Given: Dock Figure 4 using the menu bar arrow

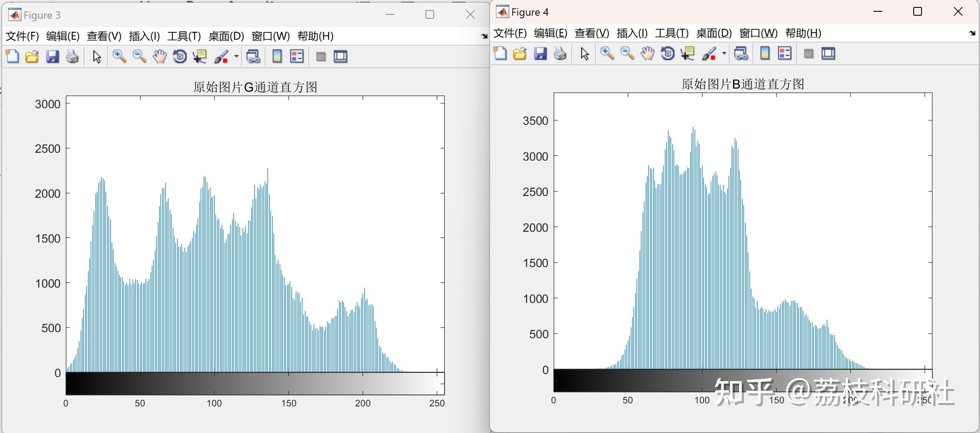Looking at the screenshot, I should point(972,33).
